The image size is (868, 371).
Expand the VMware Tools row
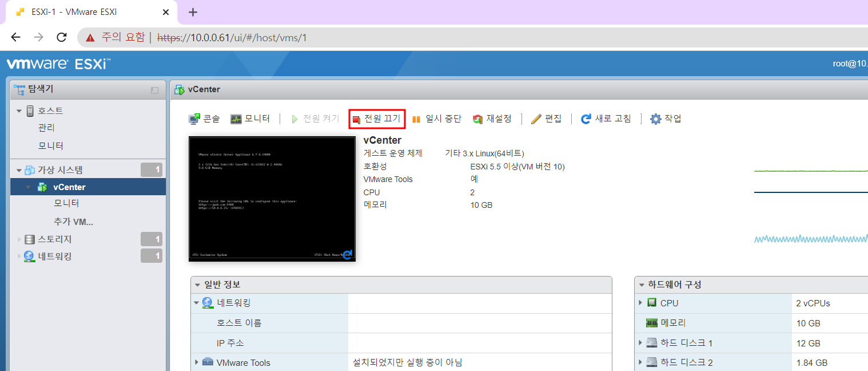pyautogui.click(x=196, y=362)
